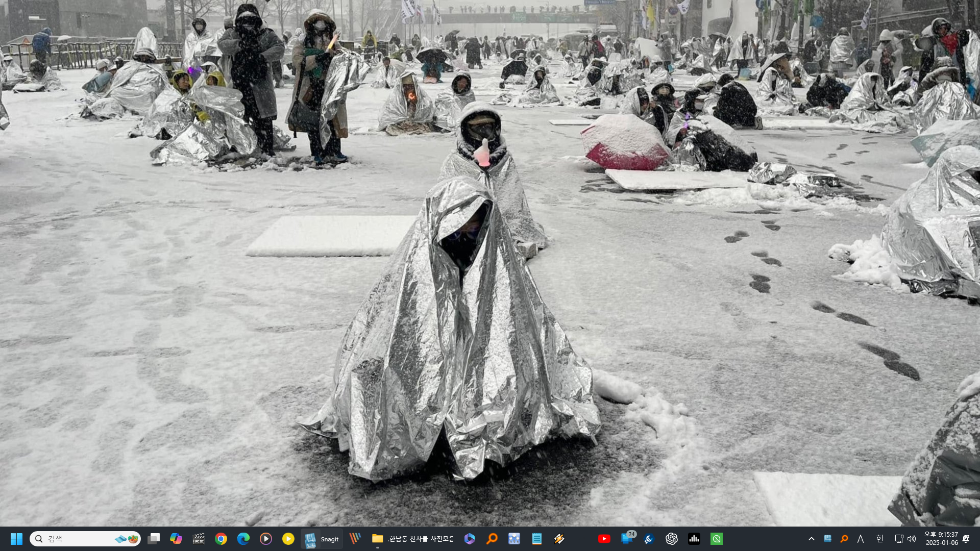Switch to the Snagit window
The width and height of the screenshot is (980, 551).
[x=322, y=539]
